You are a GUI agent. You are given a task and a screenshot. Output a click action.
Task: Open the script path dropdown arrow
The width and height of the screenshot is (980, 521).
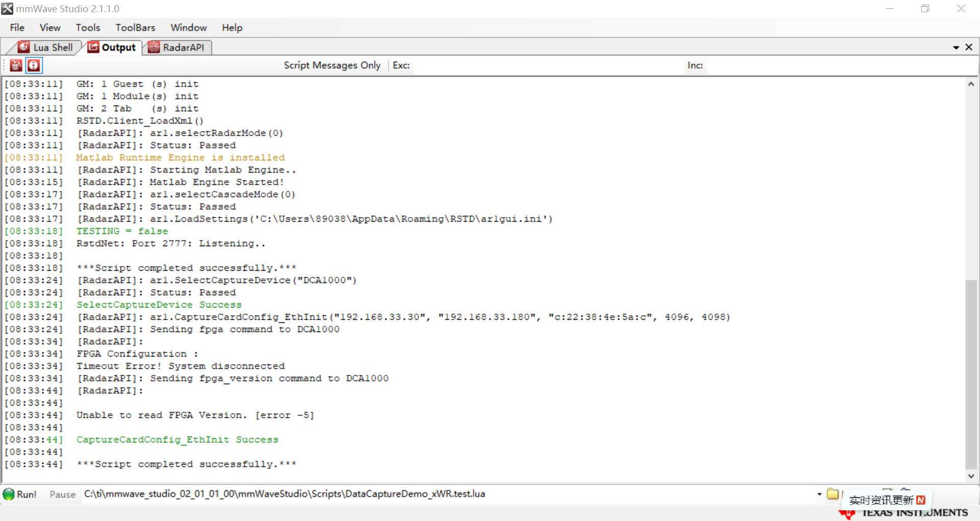tap(819, 494)
